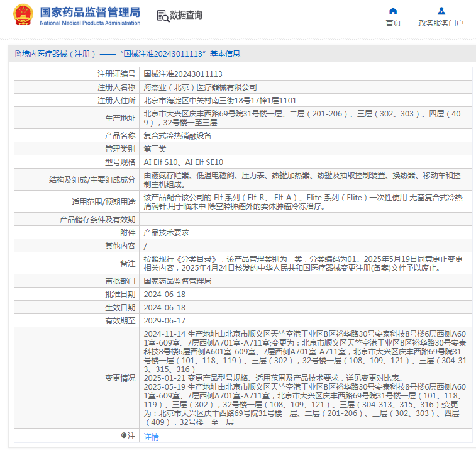Click the 适用范围/预期用途 label
Screen dimensions: 476x450
point(104,202)
